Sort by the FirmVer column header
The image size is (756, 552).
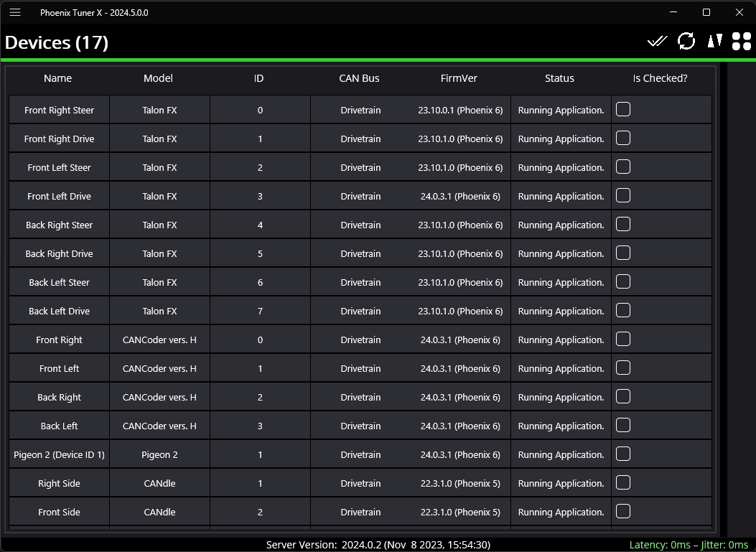point(459,78)
